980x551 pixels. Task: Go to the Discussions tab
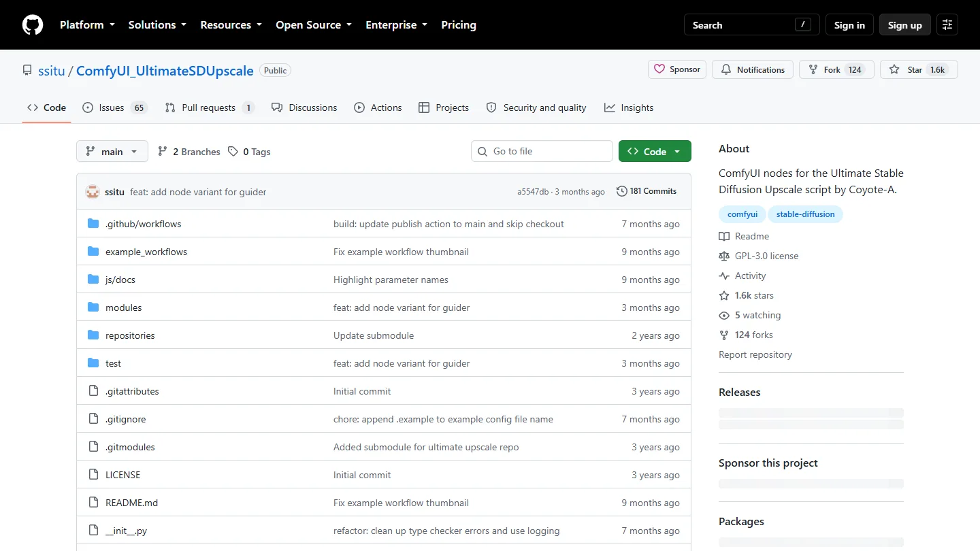(304, 107)
